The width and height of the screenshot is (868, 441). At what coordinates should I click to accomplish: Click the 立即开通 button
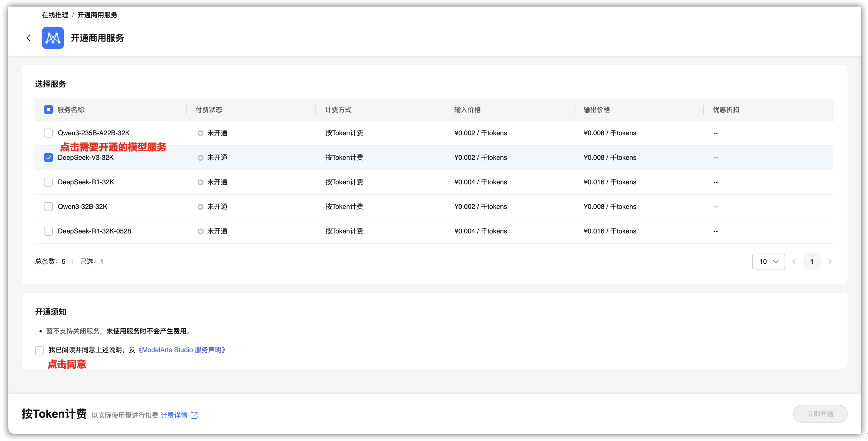click(820, 414)
